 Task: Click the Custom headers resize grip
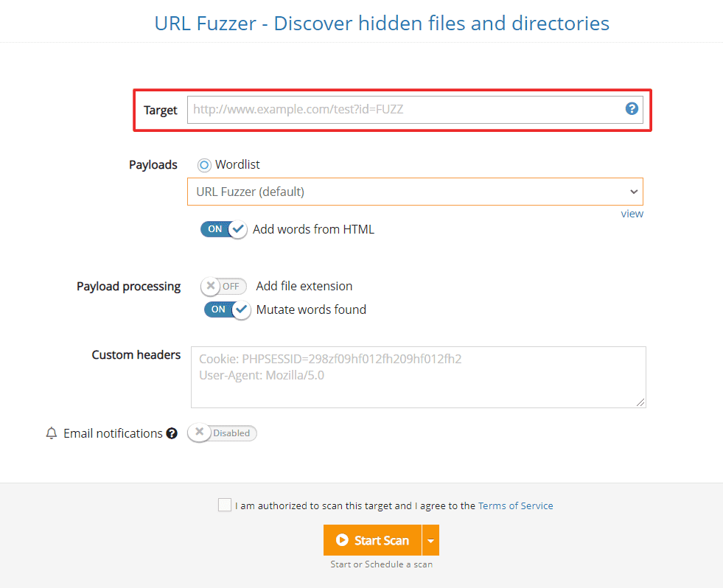(642, 405)
